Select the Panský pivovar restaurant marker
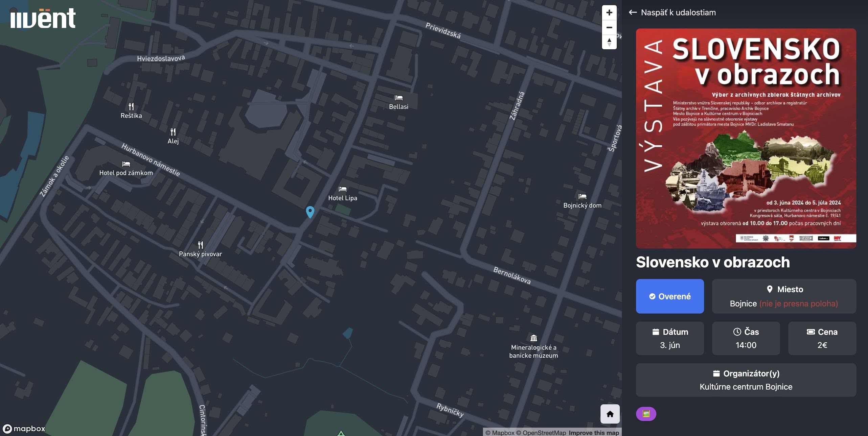 pos(200,245)
